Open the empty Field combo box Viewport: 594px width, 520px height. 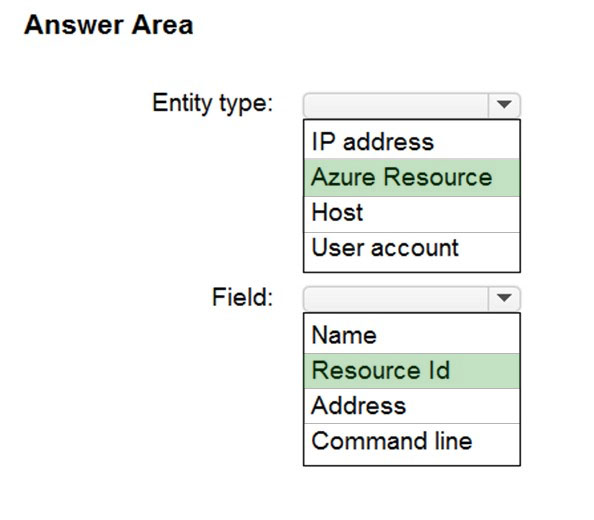point(412,298)
